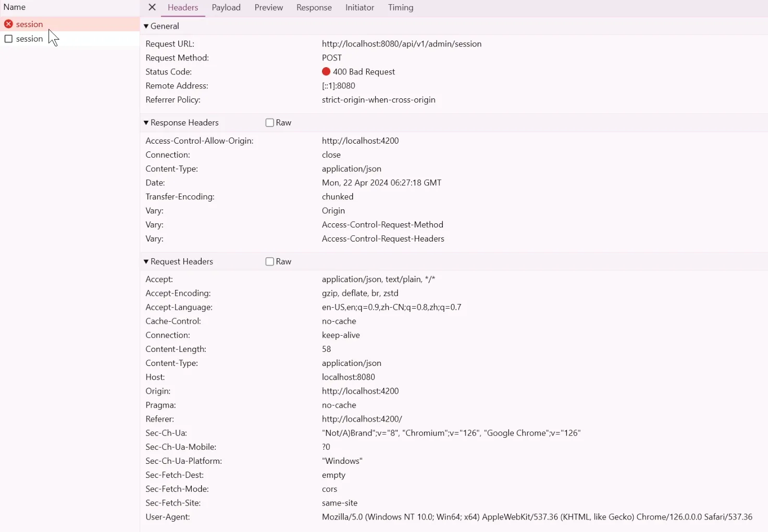768x532 pixels.
Task: Click the Cache-Control value no-cache
Action: 339,322
